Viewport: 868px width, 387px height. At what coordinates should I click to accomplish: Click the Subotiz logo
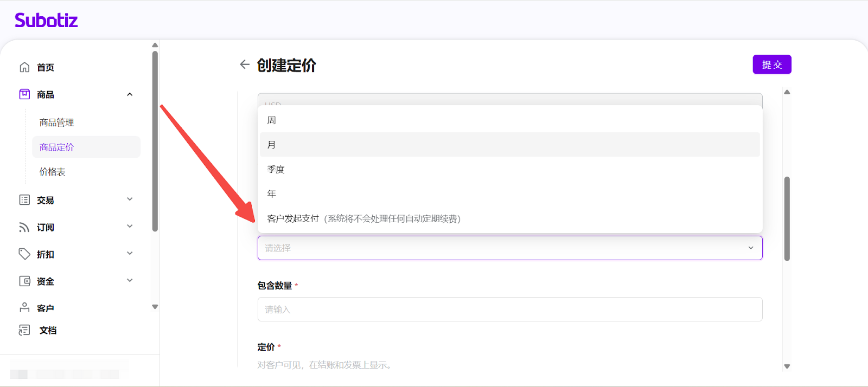click(x=46, y=21)
